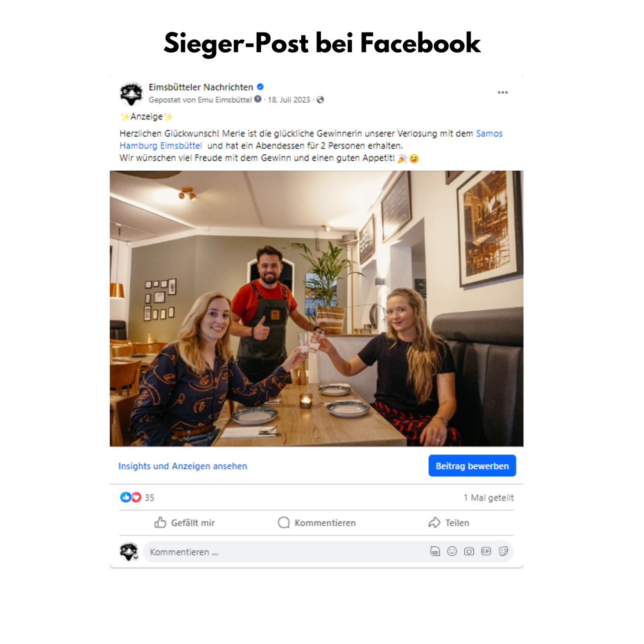Open the Eimsbütteler Nachrichten page name

pos(201,87)
